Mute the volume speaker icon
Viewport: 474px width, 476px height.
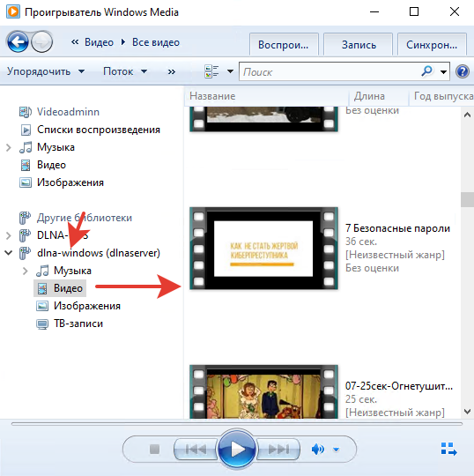317,449
